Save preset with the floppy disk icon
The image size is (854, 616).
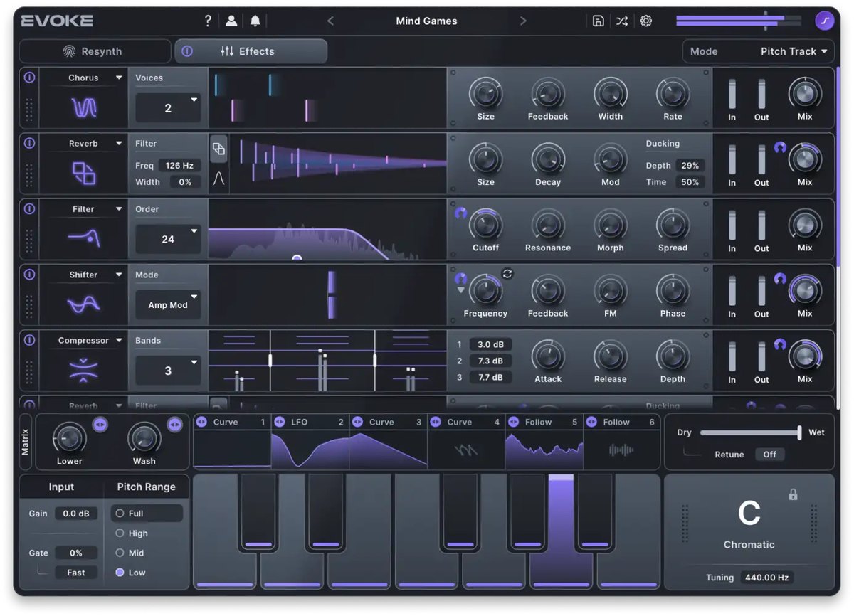pos(599,21)
